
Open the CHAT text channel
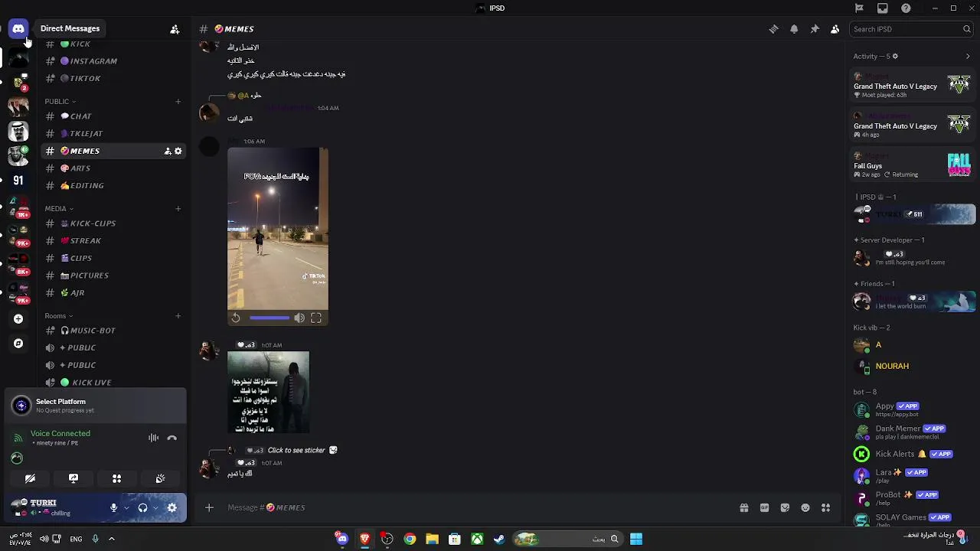click(113, 116)
